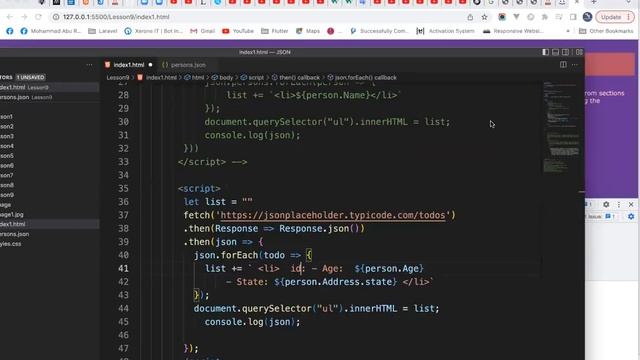
Task: Expand the Other Bookmarks folder
Action: point(606,31)
